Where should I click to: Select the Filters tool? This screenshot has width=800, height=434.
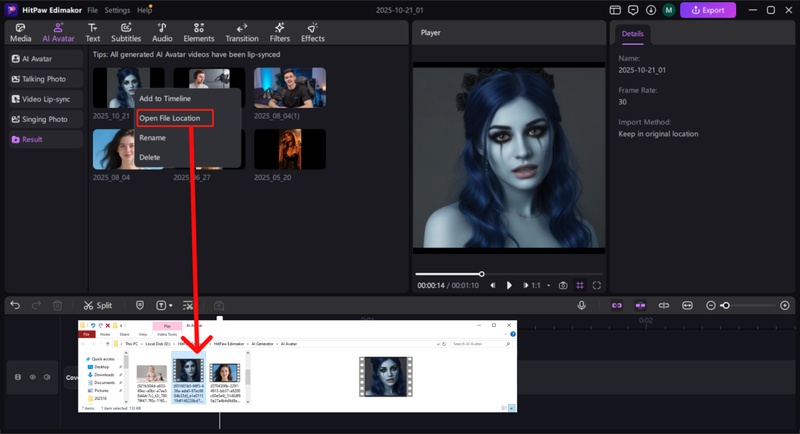(279, 33)
